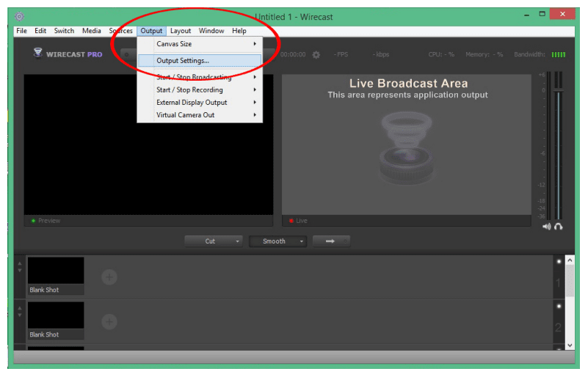Click the 00:00:00 broadcast timer
588x377 pixels.
tap(293, 55)
